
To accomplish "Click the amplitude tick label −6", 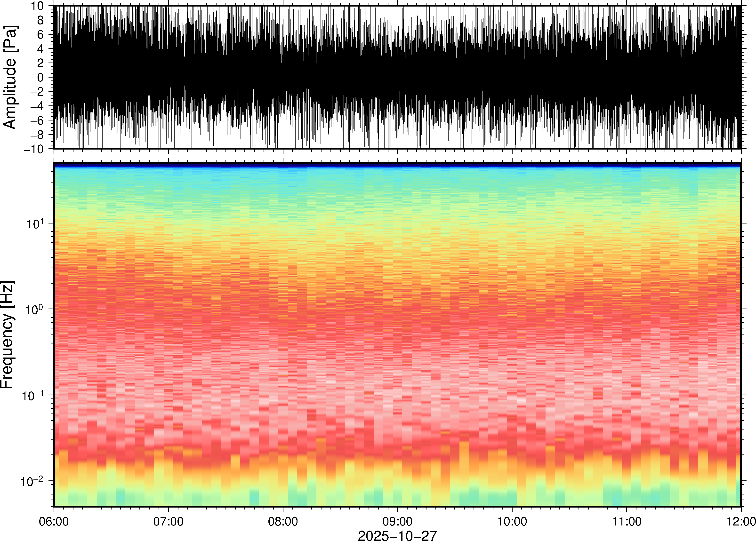I will click(37, 120).
